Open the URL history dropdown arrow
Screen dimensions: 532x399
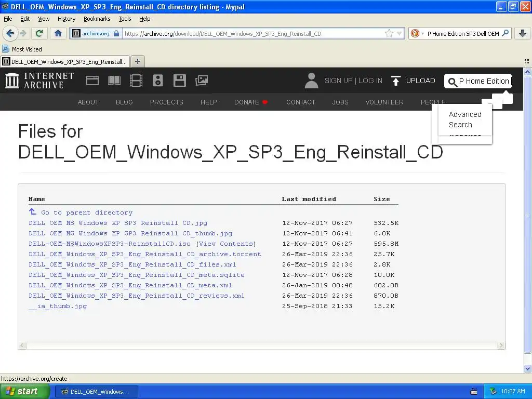(400, 33)
